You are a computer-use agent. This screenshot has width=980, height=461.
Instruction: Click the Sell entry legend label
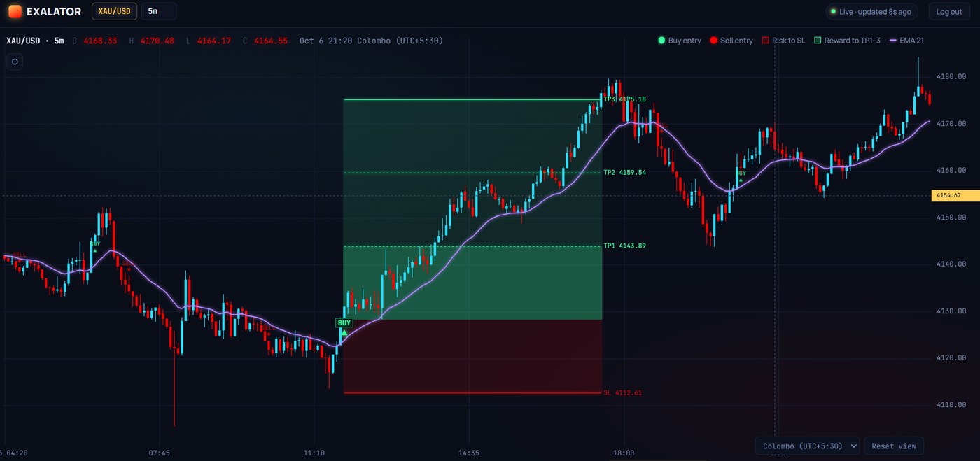coord(736,41)
